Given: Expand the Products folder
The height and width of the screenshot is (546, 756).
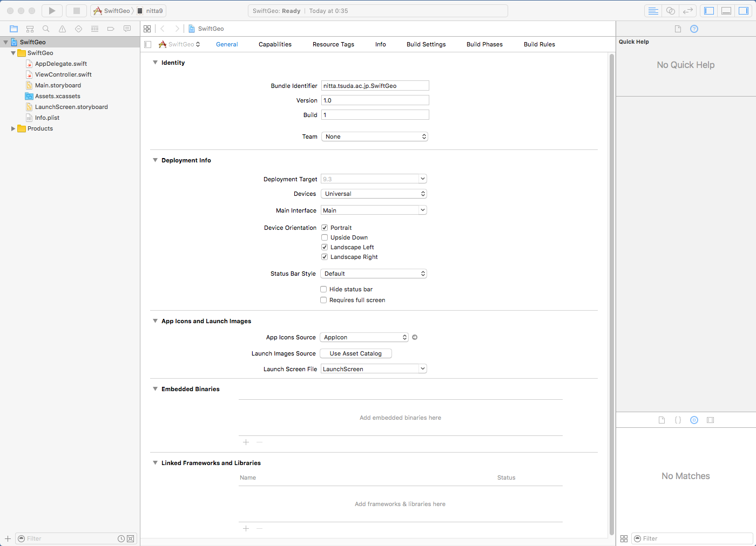Looking at the screenshot, I should 13,128.
